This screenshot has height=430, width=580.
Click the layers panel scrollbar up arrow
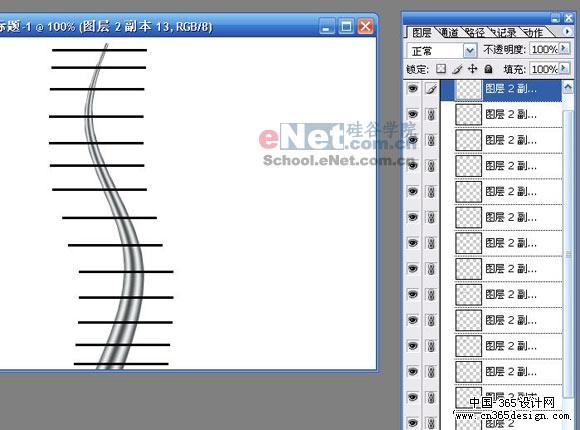[568, 88]
